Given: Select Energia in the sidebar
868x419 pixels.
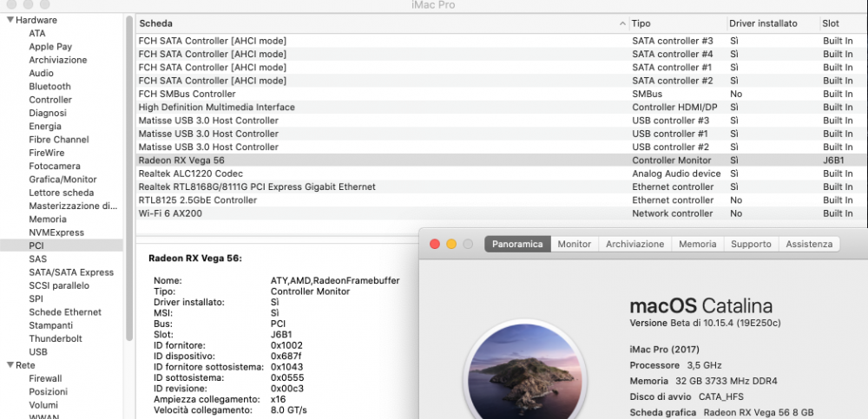Looking at the screenshot, I should point(45,126).
